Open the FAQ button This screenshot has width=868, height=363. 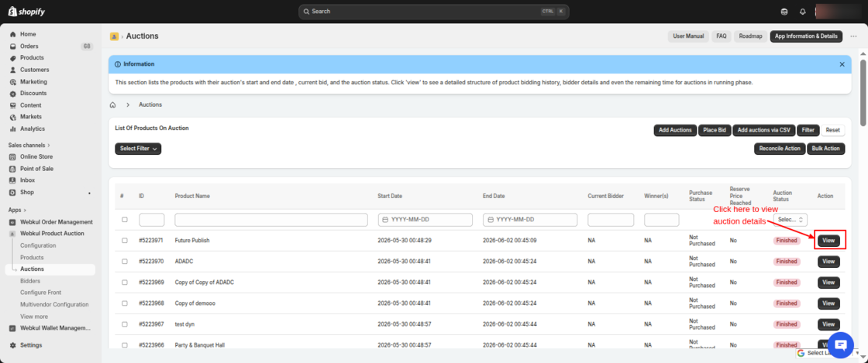[722, 36]
